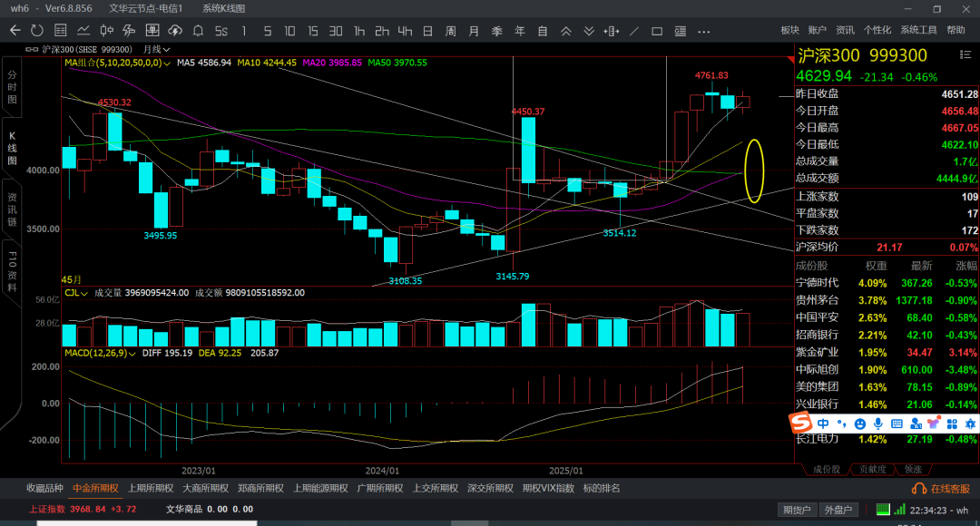
Task: Select the 分时图 side tab
Action: point(13,86)
